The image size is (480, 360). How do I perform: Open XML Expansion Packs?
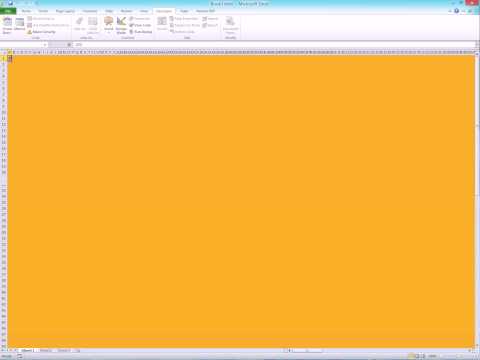(185, 25)
